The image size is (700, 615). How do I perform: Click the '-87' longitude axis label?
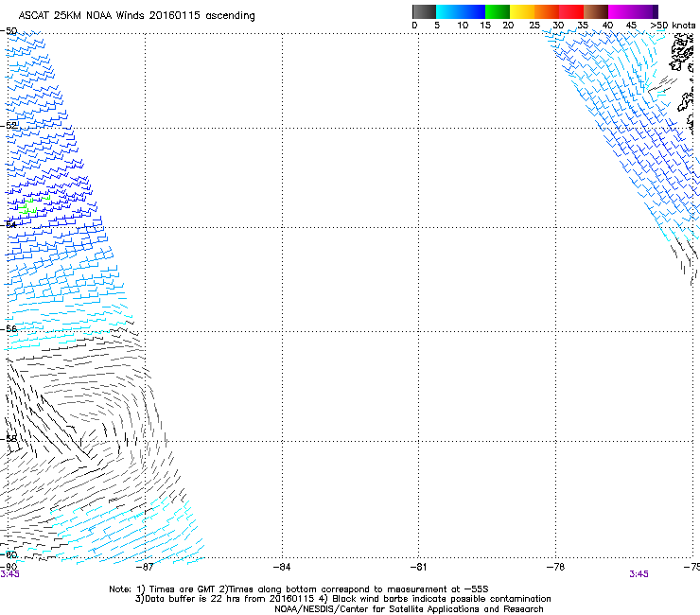point(145,567)
